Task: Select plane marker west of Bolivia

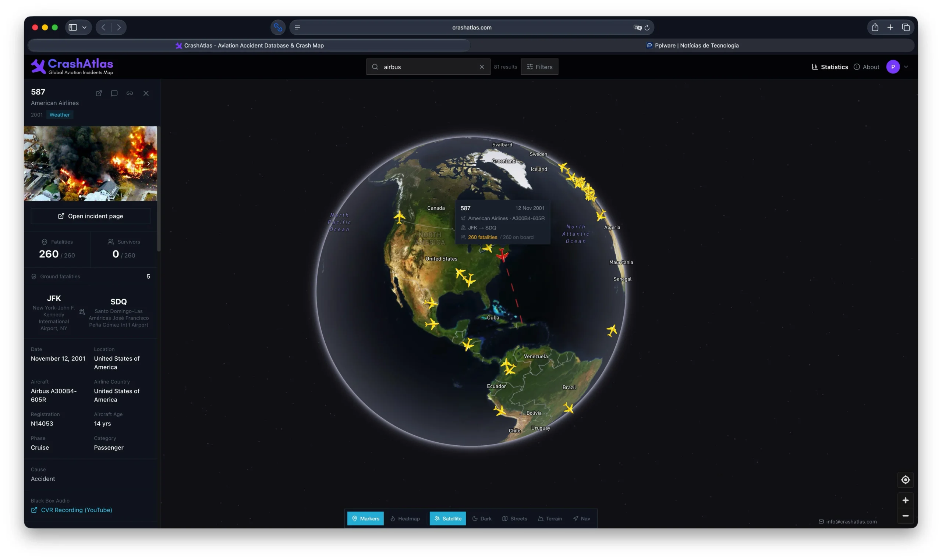Action: [500, 411]
